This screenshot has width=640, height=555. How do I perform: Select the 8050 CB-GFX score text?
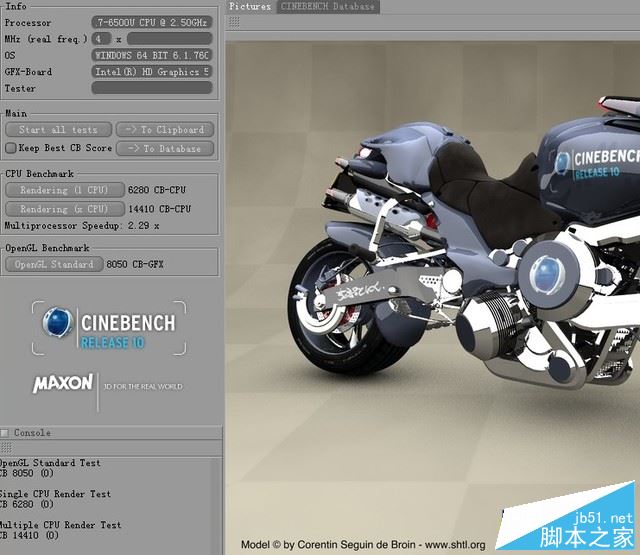coord(135,264)
